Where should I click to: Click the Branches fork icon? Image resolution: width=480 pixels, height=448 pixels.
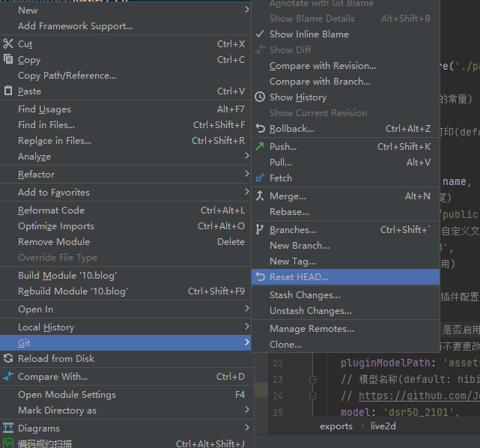(x=260, y=229)
